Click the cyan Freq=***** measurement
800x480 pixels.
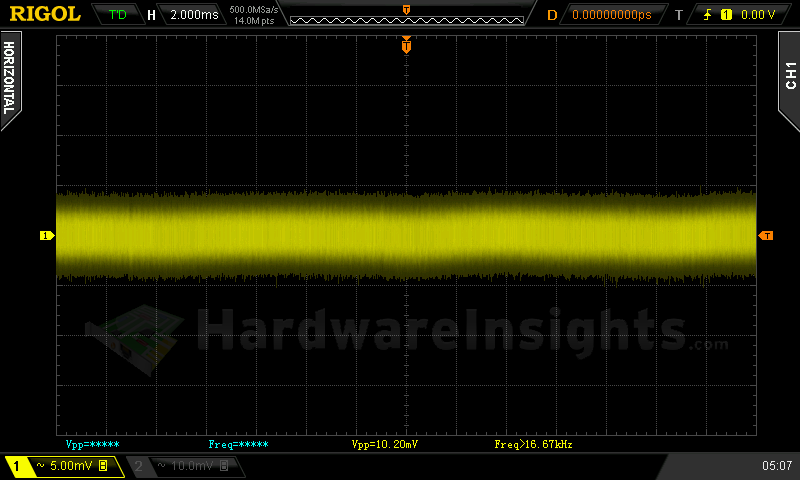tap(238, 443)
